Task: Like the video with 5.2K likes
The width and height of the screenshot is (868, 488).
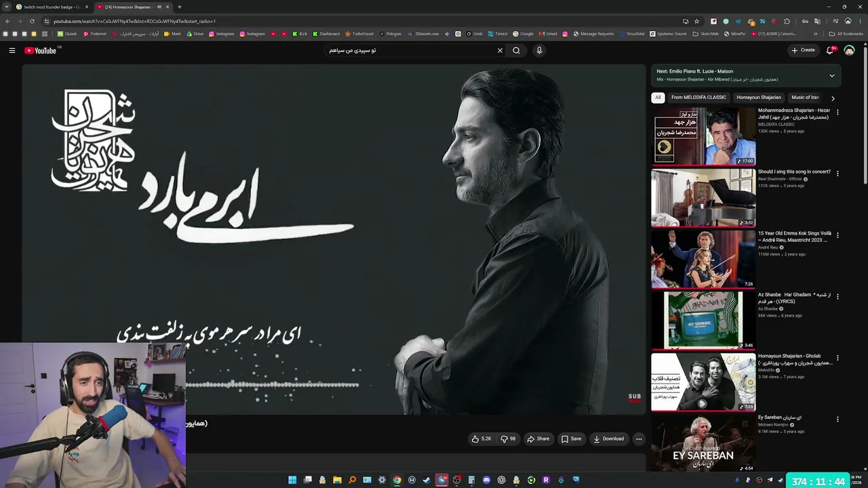Action: pyautogui.click(x=481, y=439)
